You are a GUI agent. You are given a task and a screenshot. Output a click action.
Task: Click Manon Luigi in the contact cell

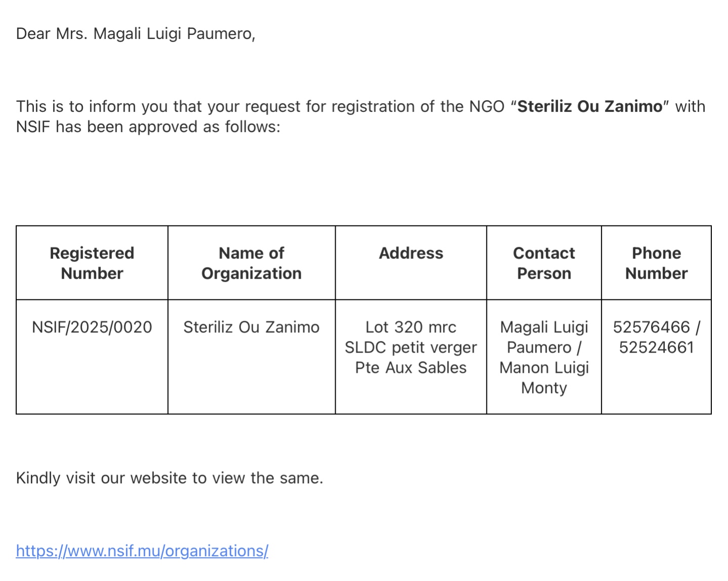[x=544, y=368]
